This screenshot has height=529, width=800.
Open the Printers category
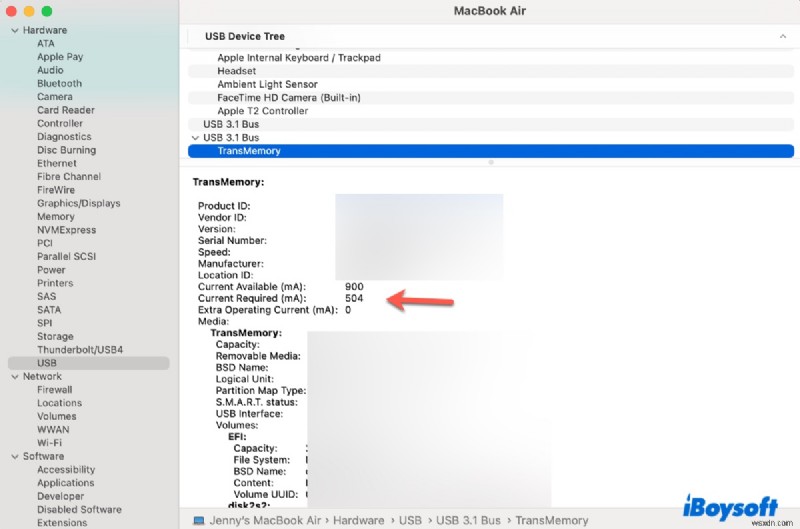tap(55, 283)
